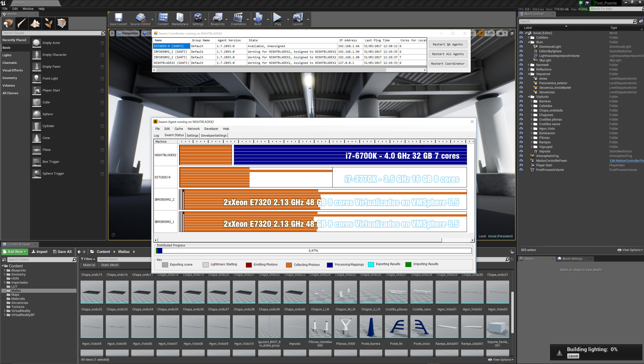Click the Processing Mappings color swatch
This screenshot has width=644, height=364.
[x=330, y=265]
